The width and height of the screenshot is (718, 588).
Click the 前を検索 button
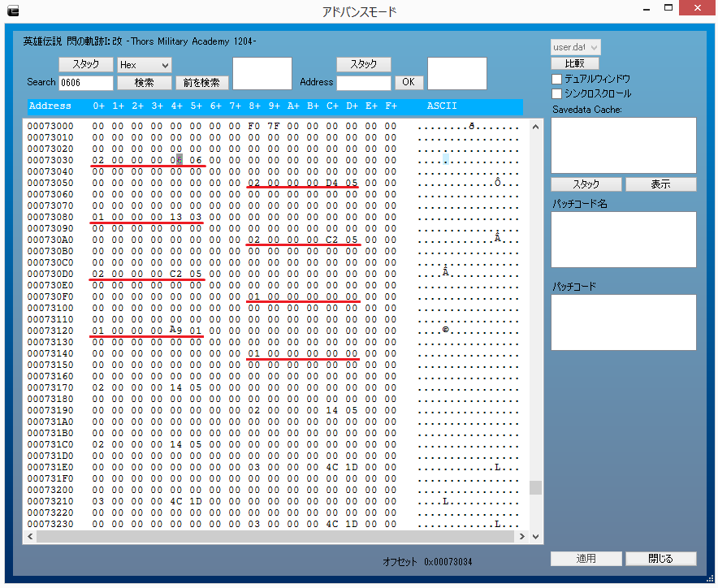[x=202, y=82]
